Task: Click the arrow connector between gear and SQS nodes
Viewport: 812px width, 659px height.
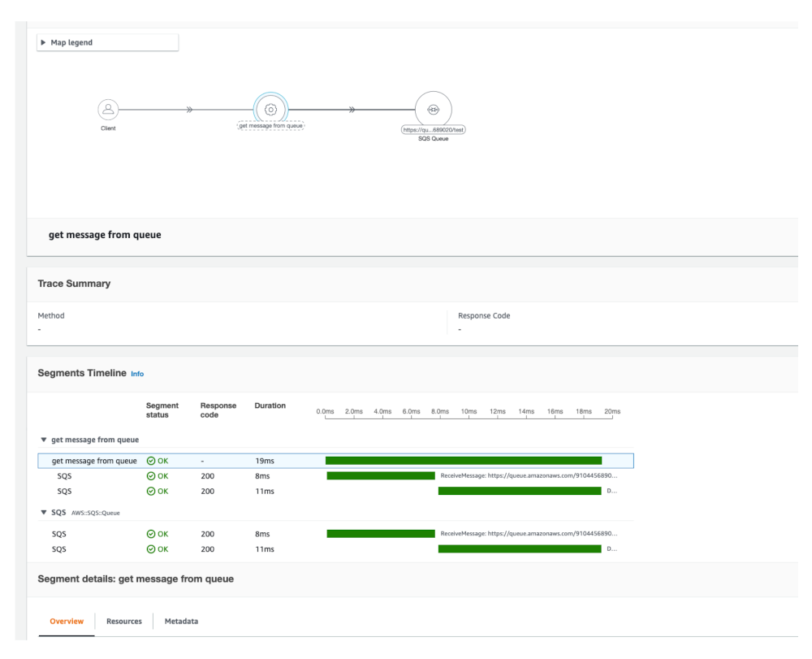Action: click(352, 109)
